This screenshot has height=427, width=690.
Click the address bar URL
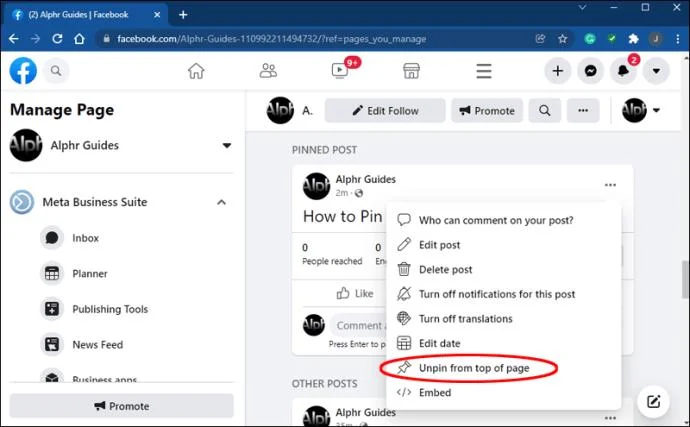[271, 39]
